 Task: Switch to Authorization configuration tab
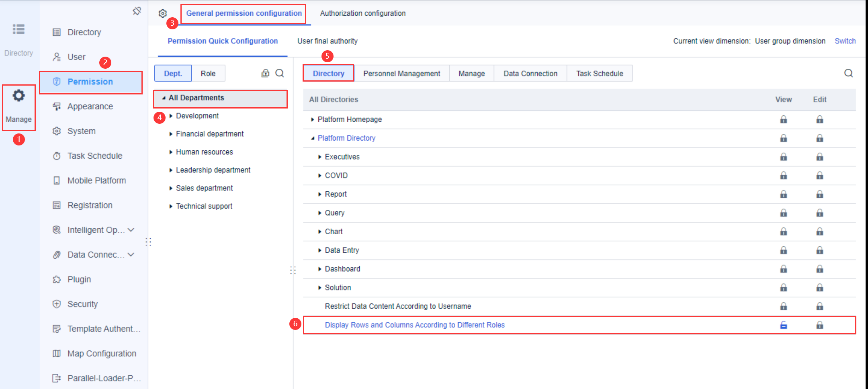pyautogui.click(x=363, y=13)
